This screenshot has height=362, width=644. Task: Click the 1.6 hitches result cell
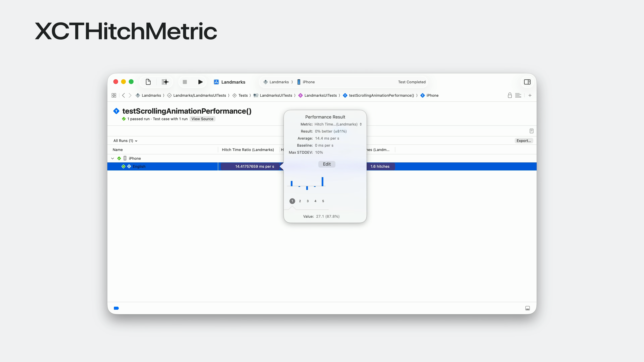380,166
